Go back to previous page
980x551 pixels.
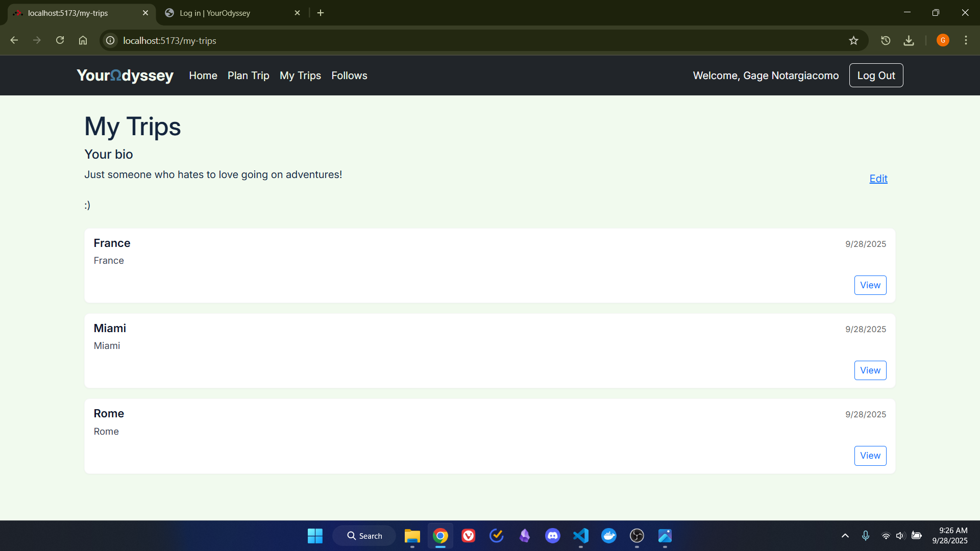(x=14, y=40)
